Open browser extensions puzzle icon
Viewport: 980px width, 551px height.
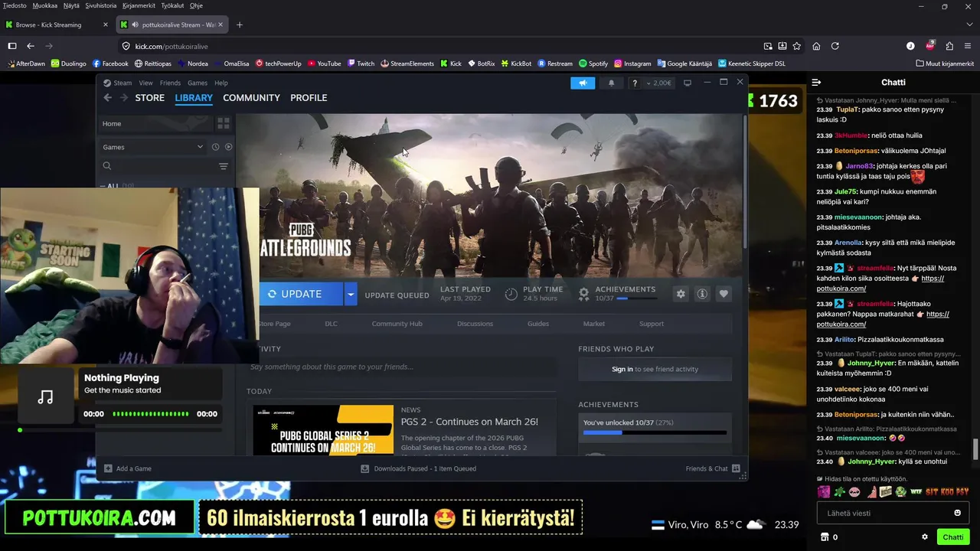coord(949,46)
